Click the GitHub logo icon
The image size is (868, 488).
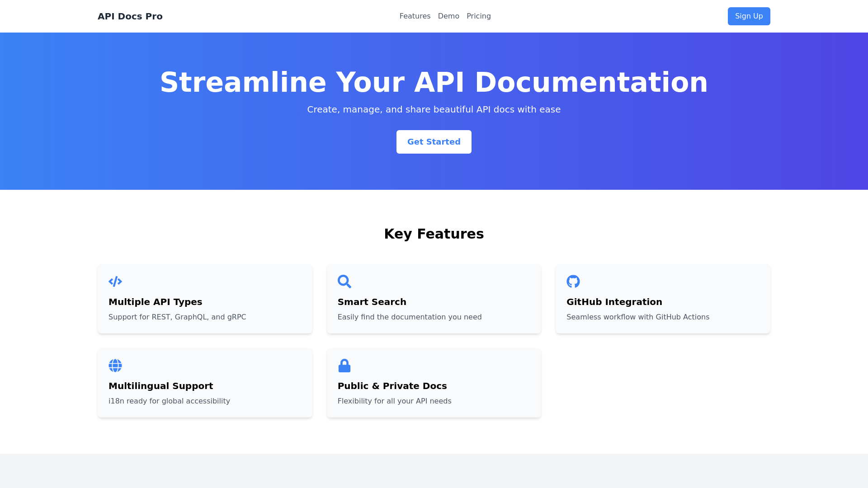pos(573,282)
